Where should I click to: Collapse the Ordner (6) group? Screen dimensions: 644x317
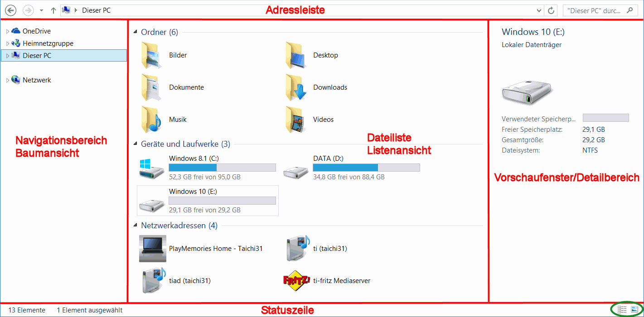click(x=135, y=32)
